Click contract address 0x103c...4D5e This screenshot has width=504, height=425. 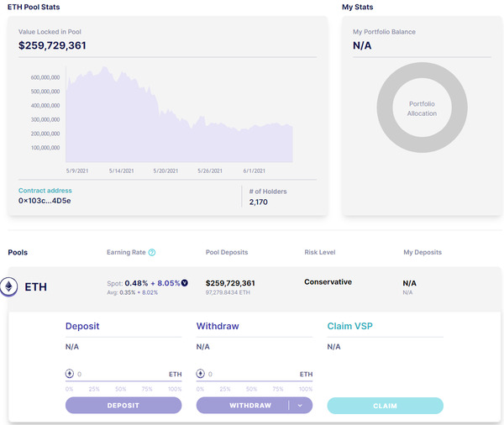pos(45,201)
